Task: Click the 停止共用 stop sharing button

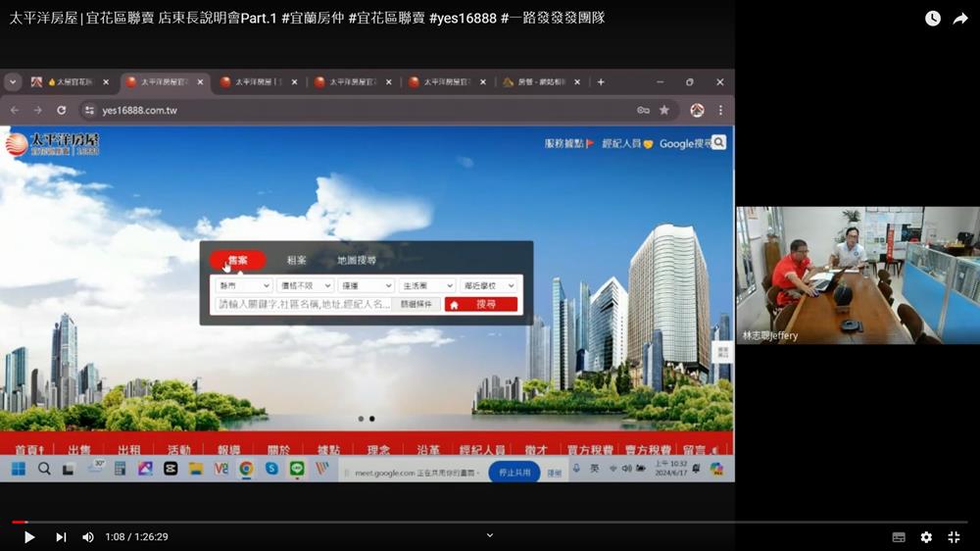Action: tap(514, 473)
